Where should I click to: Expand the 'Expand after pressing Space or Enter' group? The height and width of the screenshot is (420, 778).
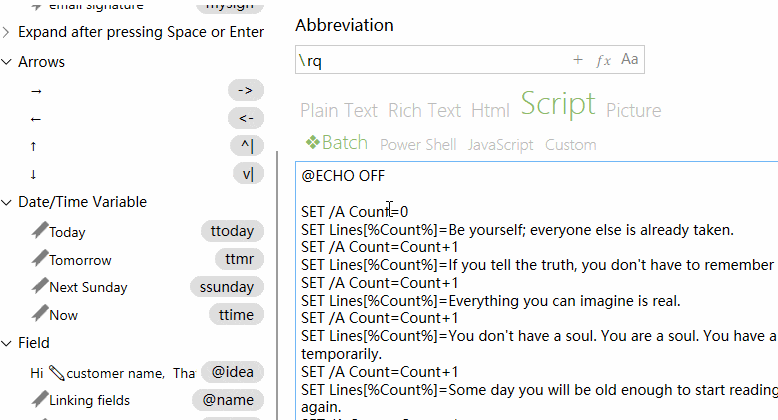tap(7, 32)
